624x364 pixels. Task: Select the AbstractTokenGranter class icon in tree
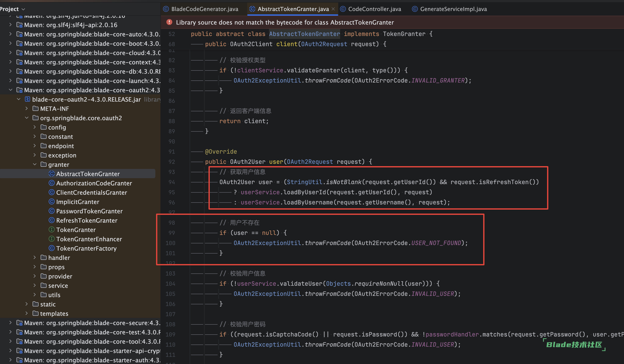51,174
